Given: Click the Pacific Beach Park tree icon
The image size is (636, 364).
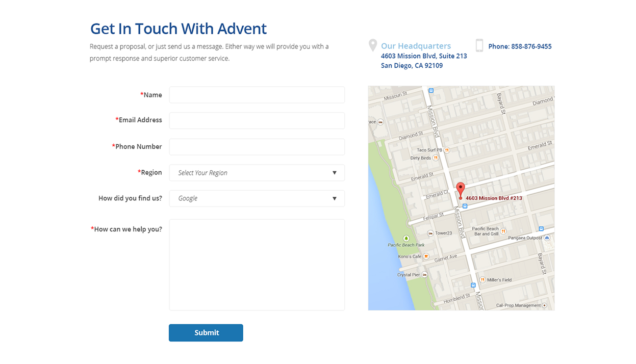Looking at the screenshot, I should [x=406, y=238].
